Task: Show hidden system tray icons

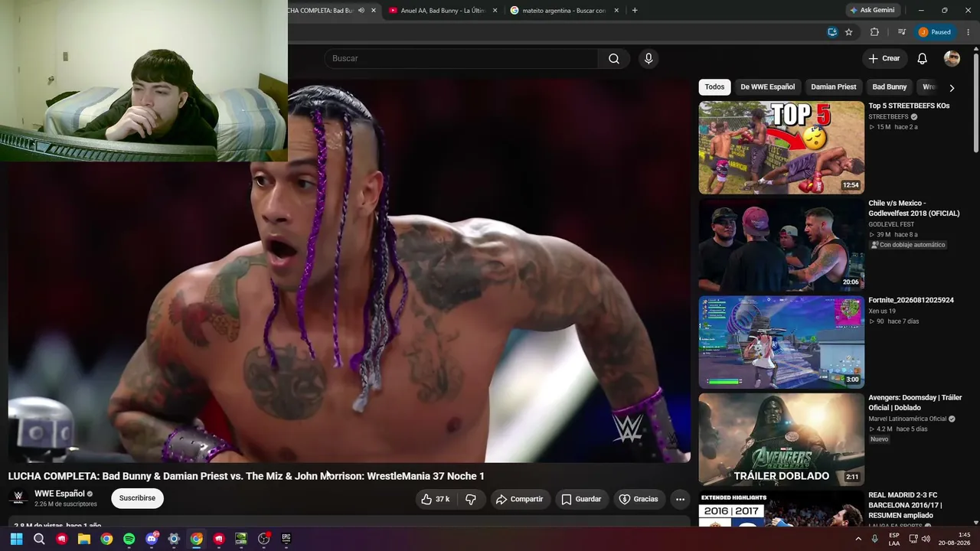Action: point(858,539)
